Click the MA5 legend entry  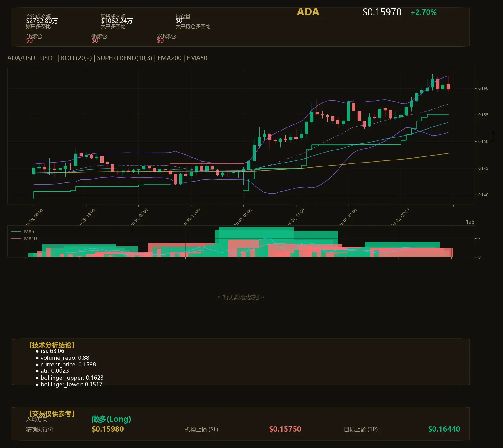click(23, 232)
